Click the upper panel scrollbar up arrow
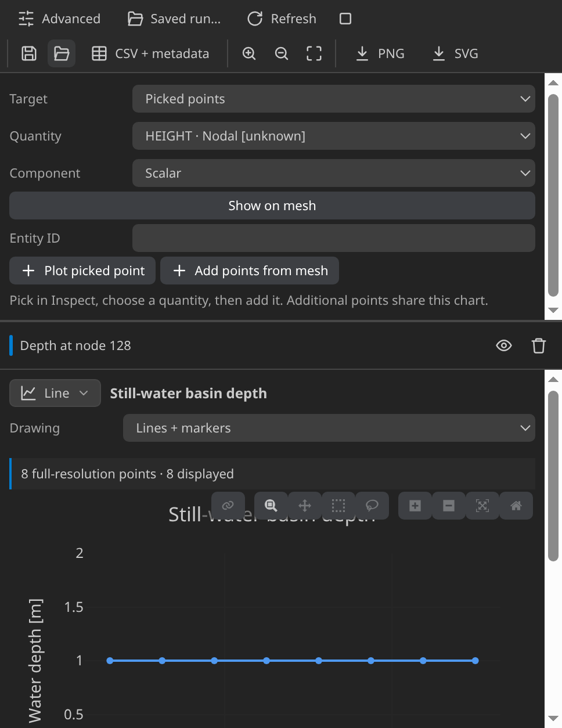Viewport: 562px width, 728px height. (x=553, y=82)
